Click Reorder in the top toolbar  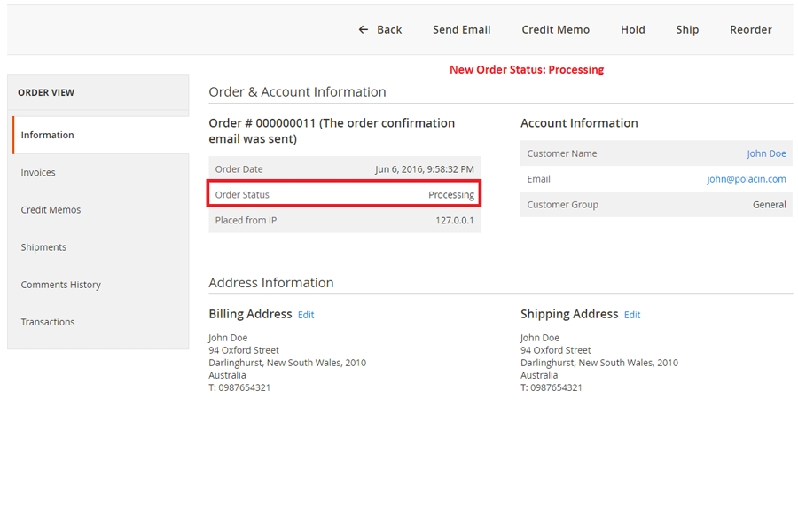tap(750, 30)
